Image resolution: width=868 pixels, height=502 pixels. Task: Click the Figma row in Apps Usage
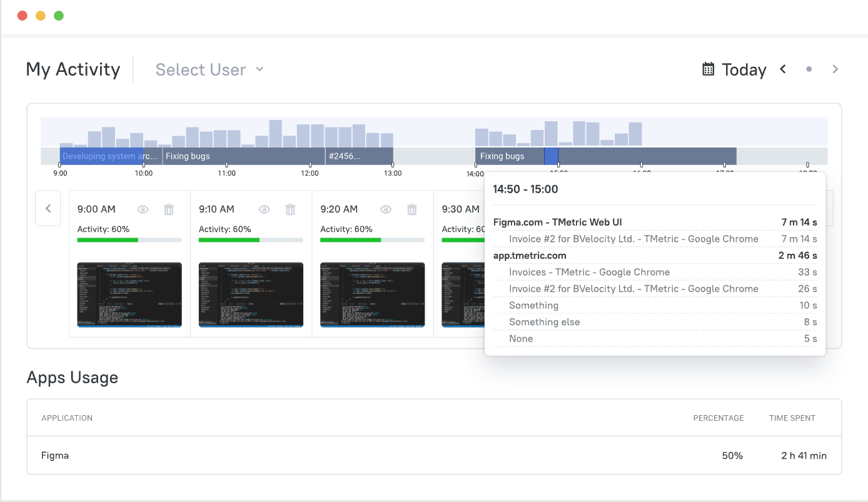click(434, 456)
